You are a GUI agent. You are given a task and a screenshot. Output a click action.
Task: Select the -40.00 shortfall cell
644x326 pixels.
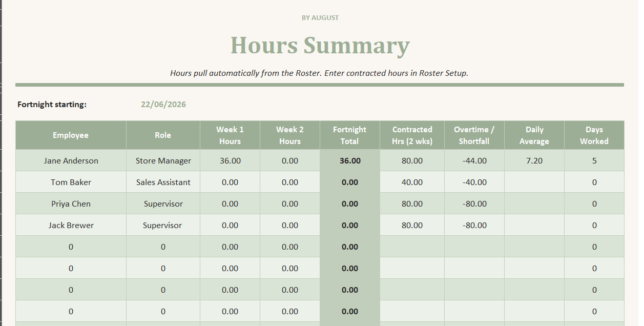coord(474,182)
